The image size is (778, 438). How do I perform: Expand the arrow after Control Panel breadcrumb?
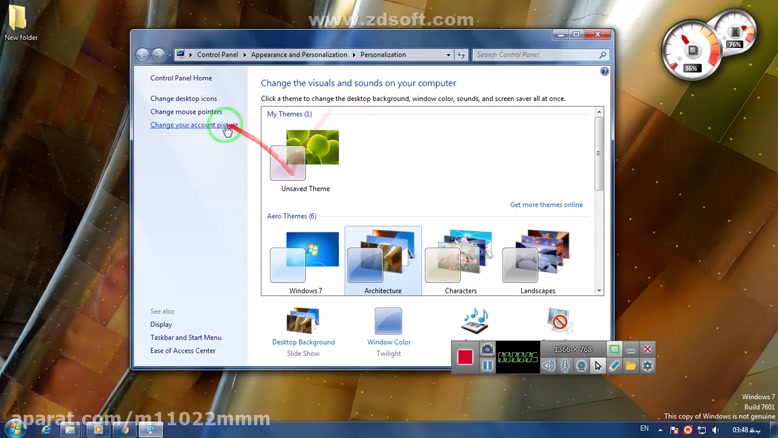click(x=245, y=55)
